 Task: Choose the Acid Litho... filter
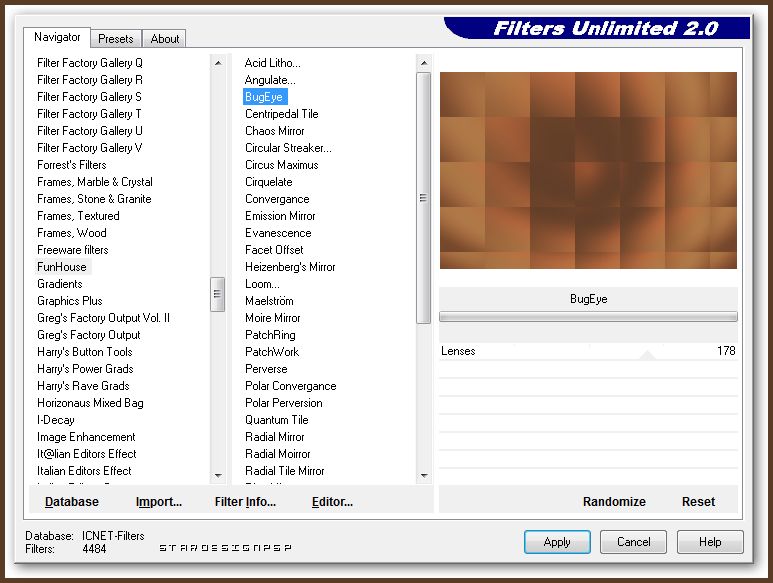[x=273, y=63]
